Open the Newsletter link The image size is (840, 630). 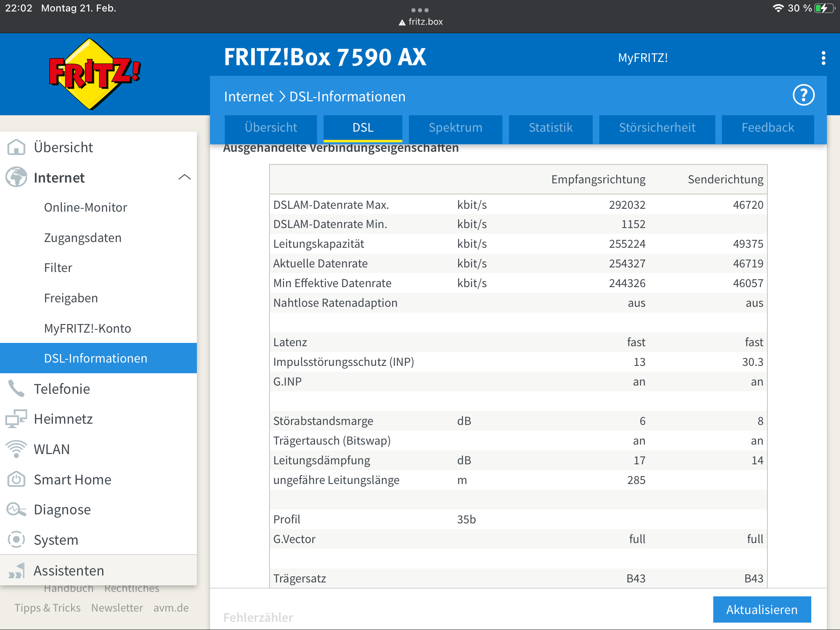tap(117, 608)
